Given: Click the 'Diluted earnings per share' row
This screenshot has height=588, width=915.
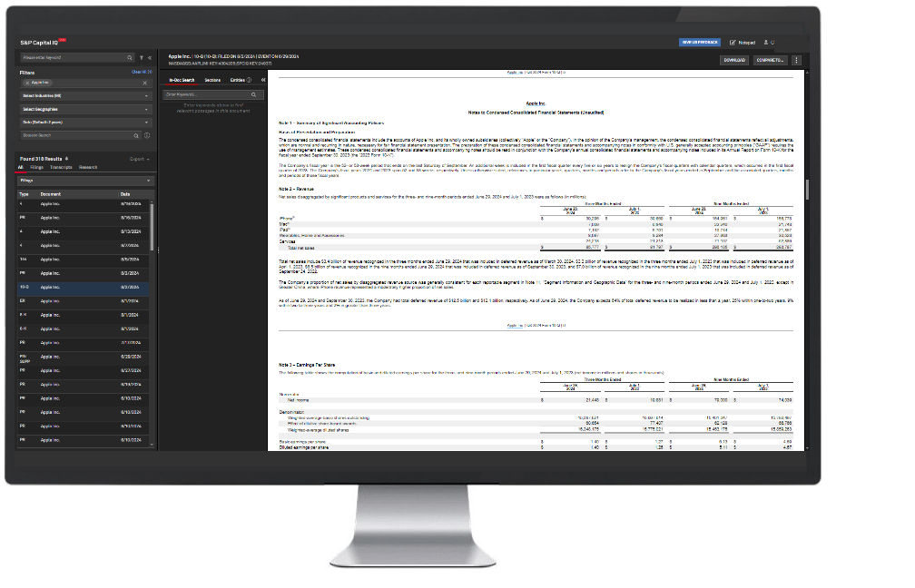Looking at the screenshot, I should click(x=536, y=447).
